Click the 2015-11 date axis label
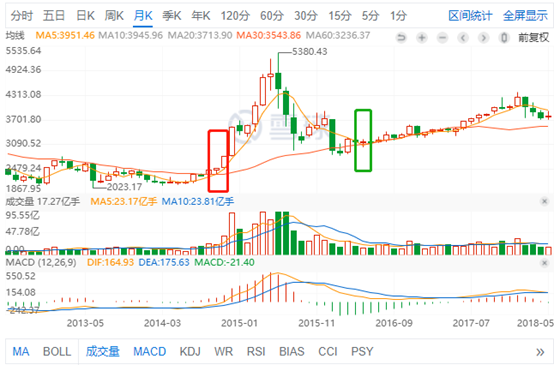 point(317,323)
